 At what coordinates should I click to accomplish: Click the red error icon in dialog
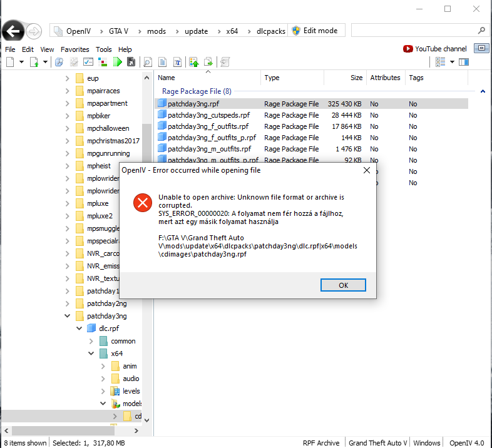click(143, 203)
